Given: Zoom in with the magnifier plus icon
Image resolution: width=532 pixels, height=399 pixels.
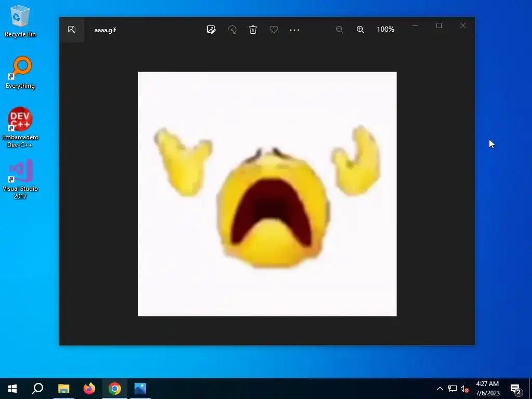Looking at the screenshot, I should pyautogui.click(x=361, y=30).
